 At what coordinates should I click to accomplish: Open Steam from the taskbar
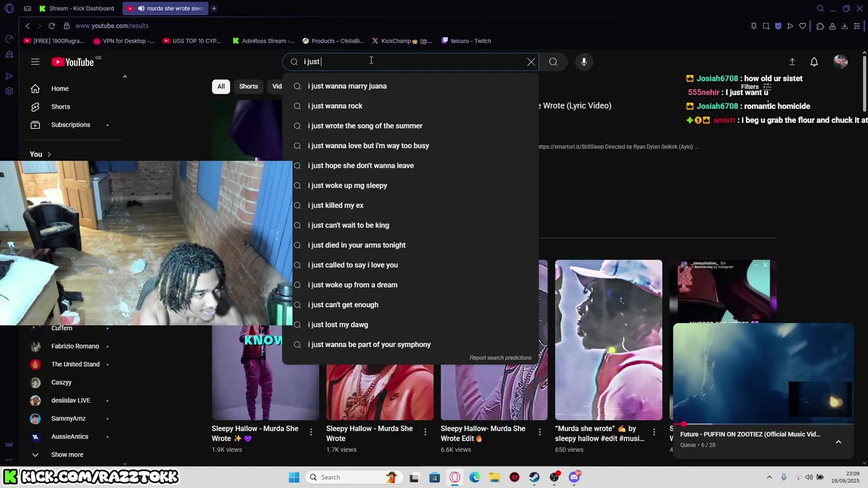534,477
